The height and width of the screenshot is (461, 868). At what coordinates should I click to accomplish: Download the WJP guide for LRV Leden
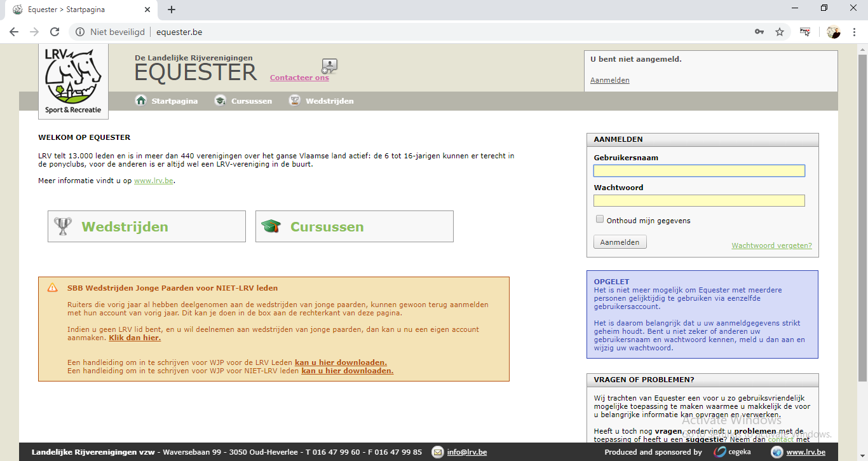(341, 362)
